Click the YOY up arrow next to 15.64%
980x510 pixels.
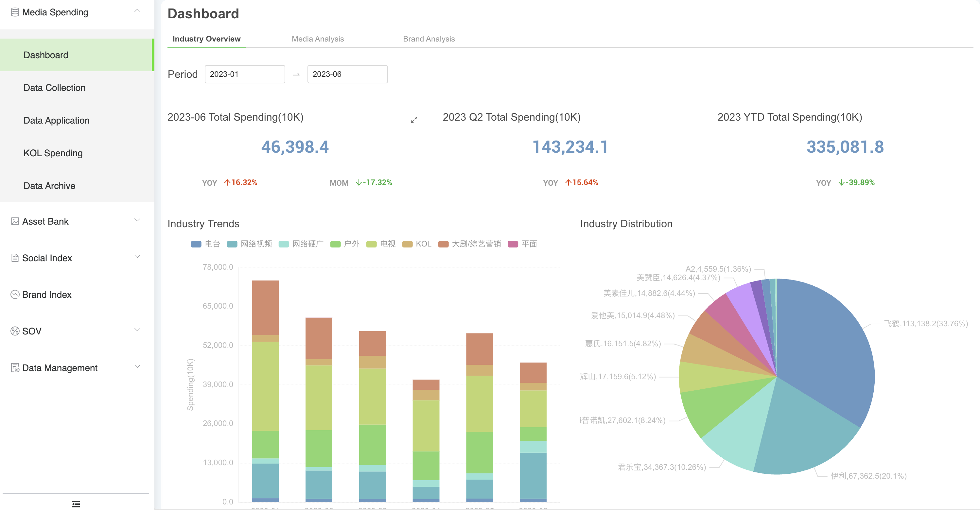569,182
